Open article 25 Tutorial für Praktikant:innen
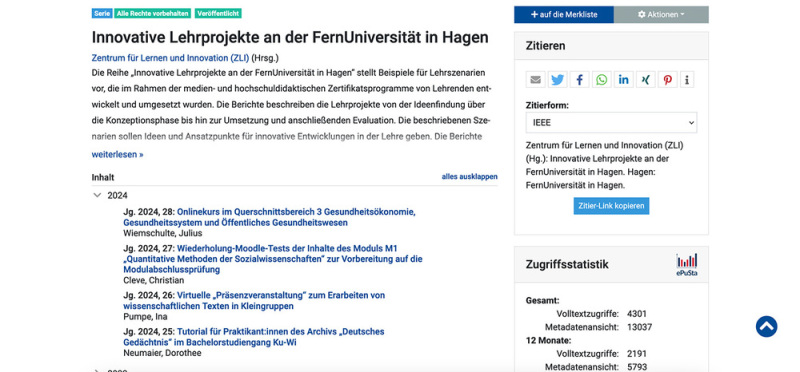 tap(254, 337)
